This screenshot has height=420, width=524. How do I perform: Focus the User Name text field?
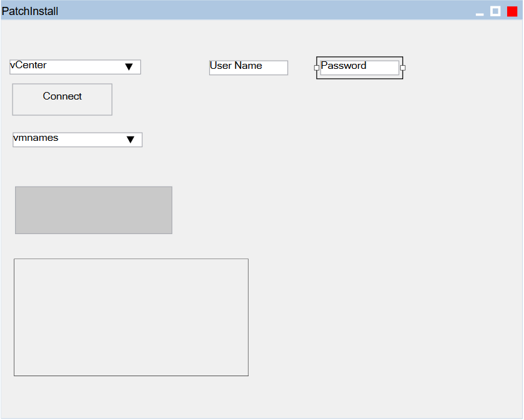[249, 68]
